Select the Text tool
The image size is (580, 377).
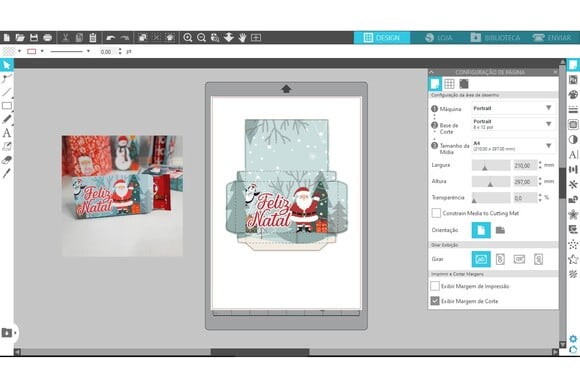point(7,133)
